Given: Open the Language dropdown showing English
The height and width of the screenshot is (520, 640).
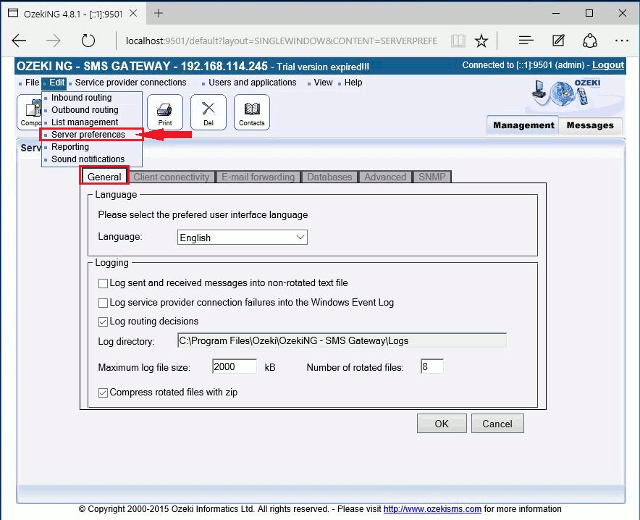Looking at the screenshot, I should 242,237.
